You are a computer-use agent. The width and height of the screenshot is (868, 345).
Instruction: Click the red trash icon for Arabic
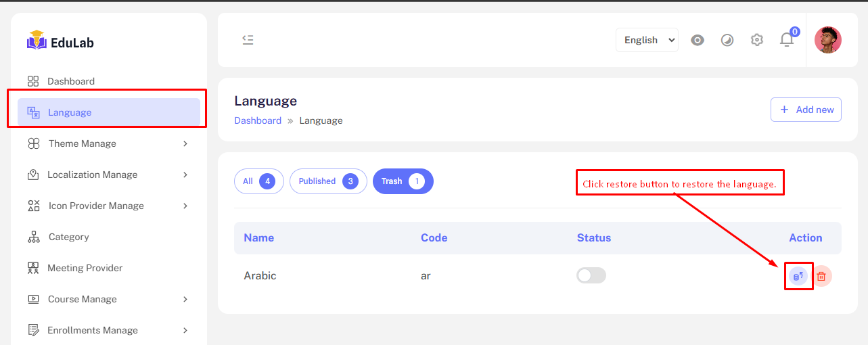click(821, 276)
